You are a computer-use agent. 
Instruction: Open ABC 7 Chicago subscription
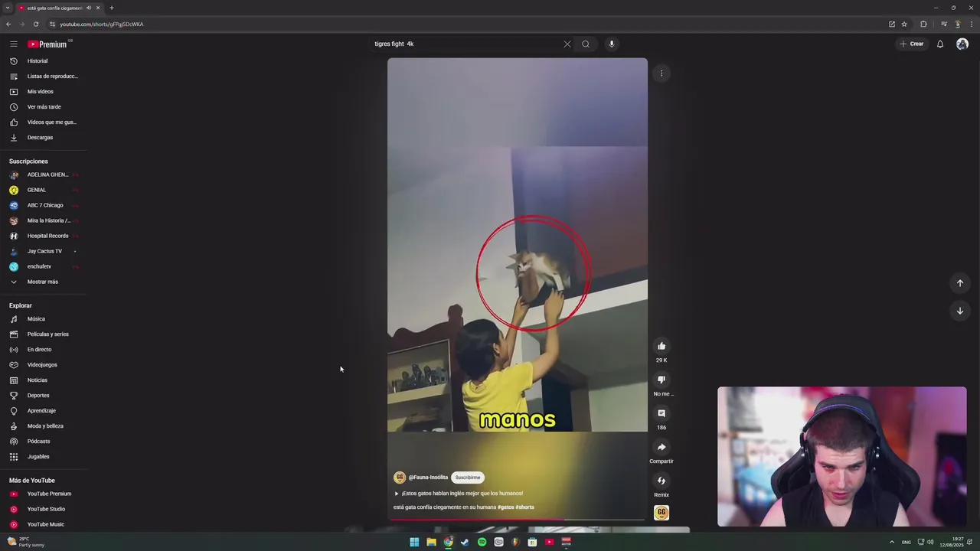44,205
